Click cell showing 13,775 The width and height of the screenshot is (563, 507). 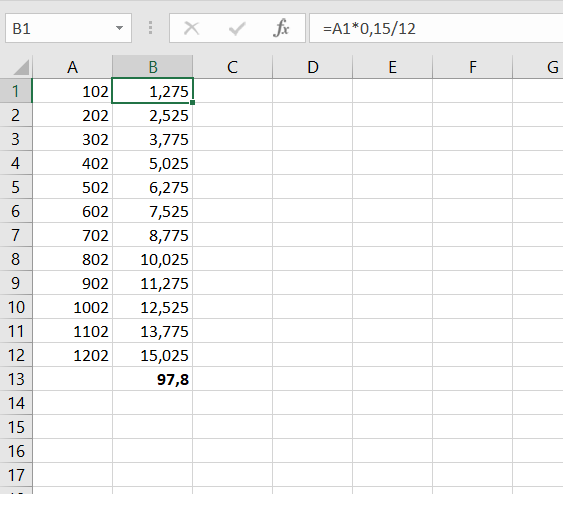(153, 331)
